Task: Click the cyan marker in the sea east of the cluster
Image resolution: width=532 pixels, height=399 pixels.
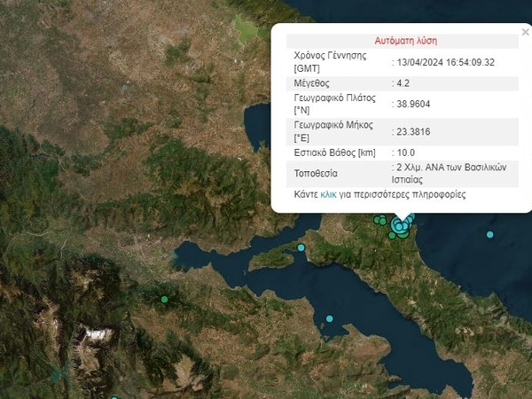Action: click(x=490, y=235)
